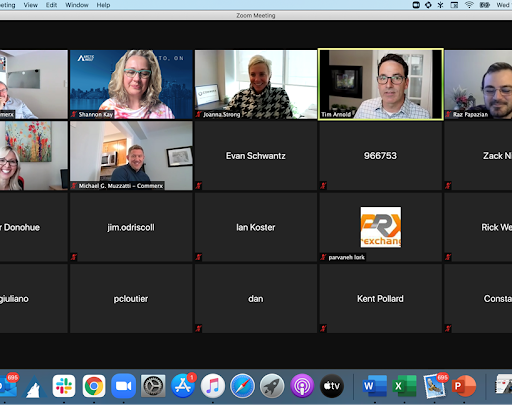Open System Preferences gear icon
Screen dimensions: 512x405
153,386
